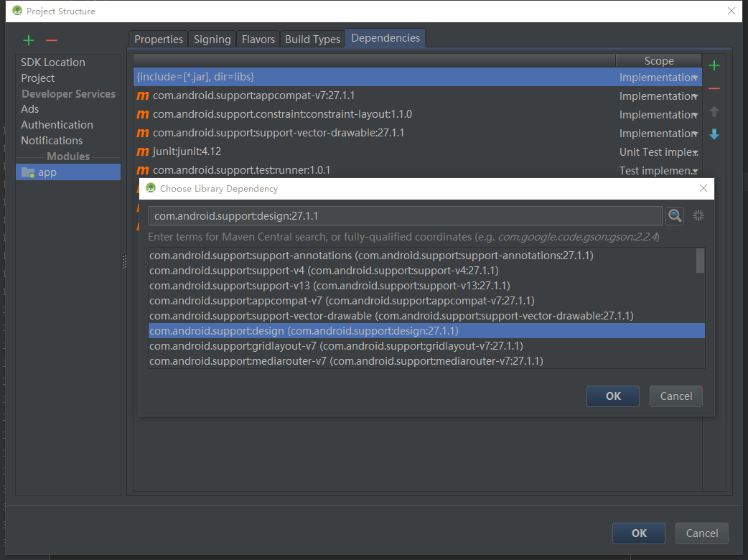Select Notifications under Developer Services
Viewport: 748px width, 560px height.
point(52,141)
